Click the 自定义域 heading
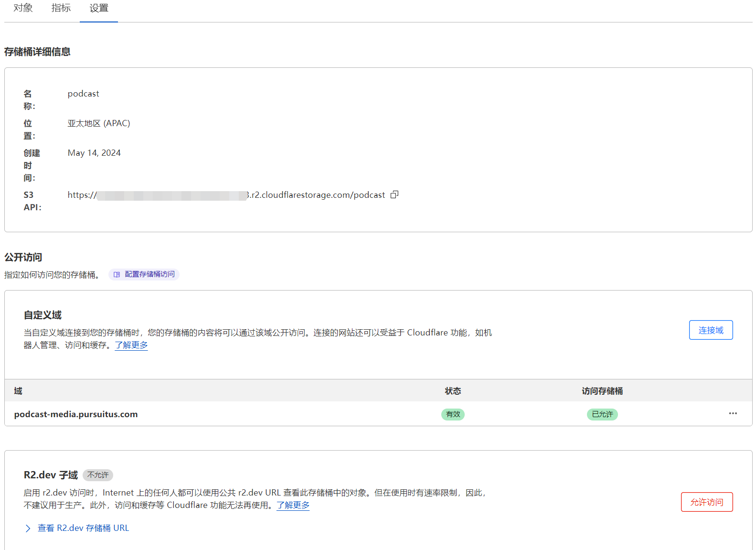Image resolution: width=756 pixels, height=550 pixels. [43, 315]
